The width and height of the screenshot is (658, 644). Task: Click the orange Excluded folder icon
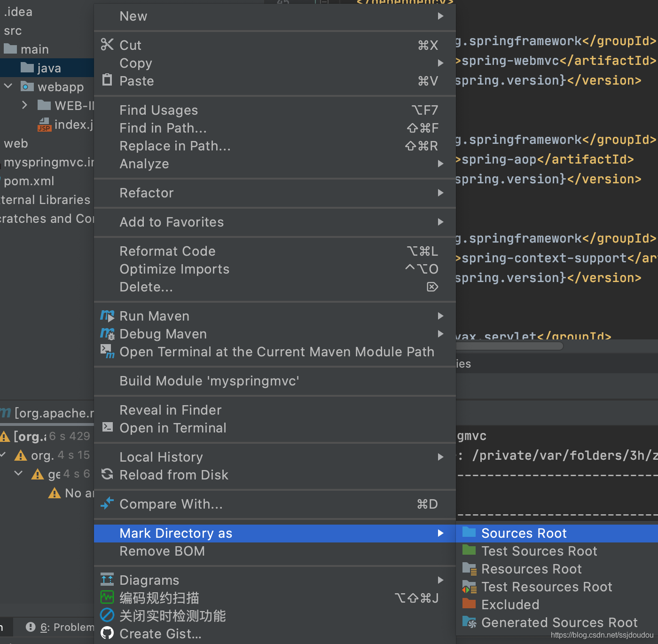469,604
